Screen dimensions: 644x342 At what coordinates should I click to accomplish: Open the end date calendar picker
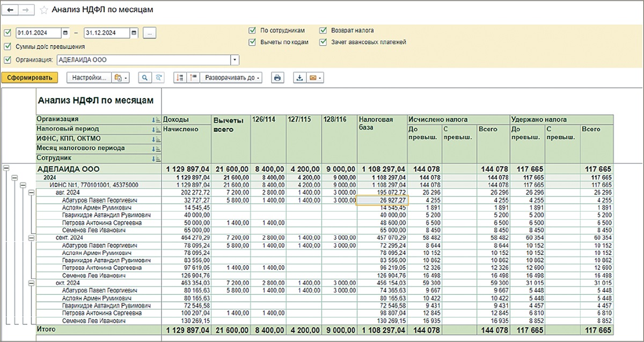[134, 33]
